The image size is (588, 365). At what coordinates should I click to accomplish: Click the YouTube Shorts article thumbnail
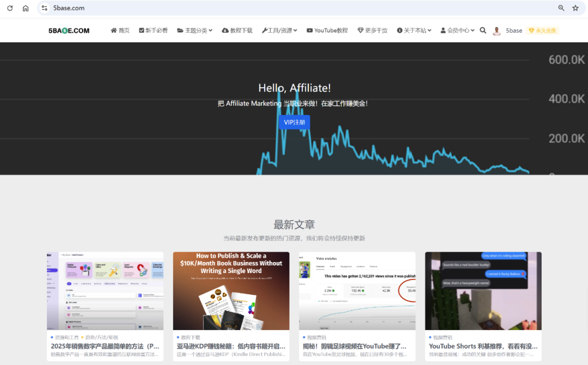click(482, 290)
